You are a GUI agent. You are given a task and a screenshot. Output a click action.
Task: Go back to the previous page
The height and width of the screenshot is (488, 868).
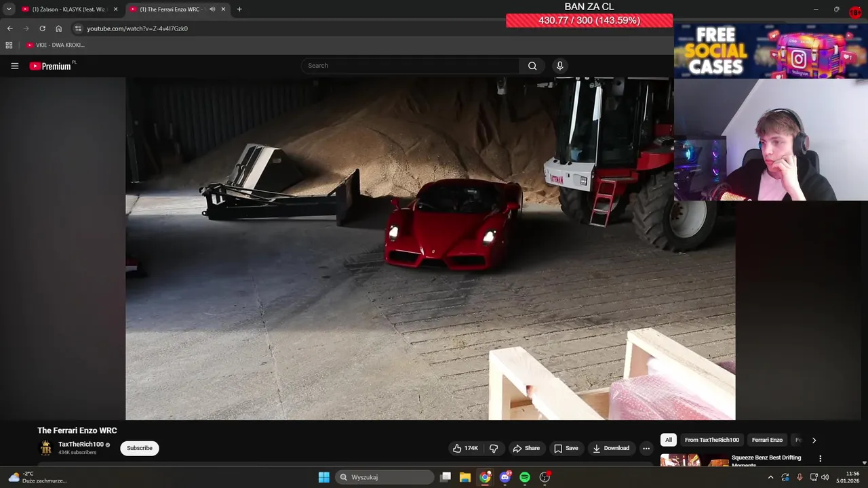tap(9, 28)
